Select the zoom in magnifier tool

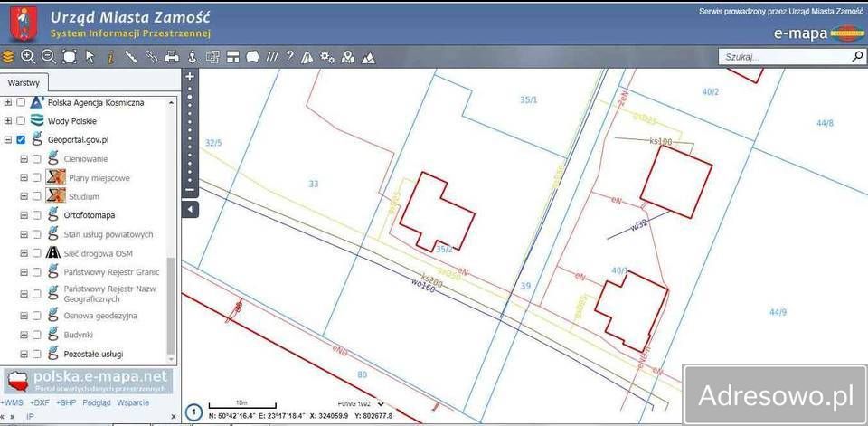28,56
